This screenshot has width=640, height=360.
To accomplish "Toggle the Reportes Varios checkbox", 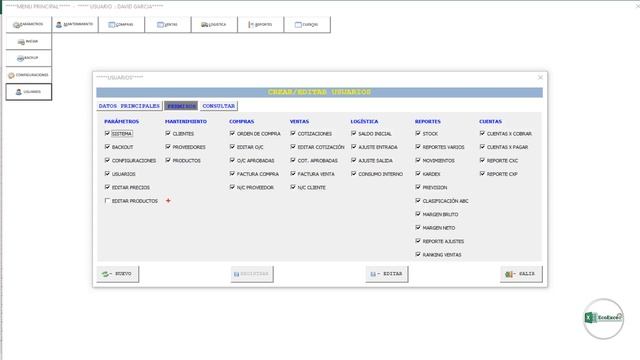I will (x=418, y=147).
